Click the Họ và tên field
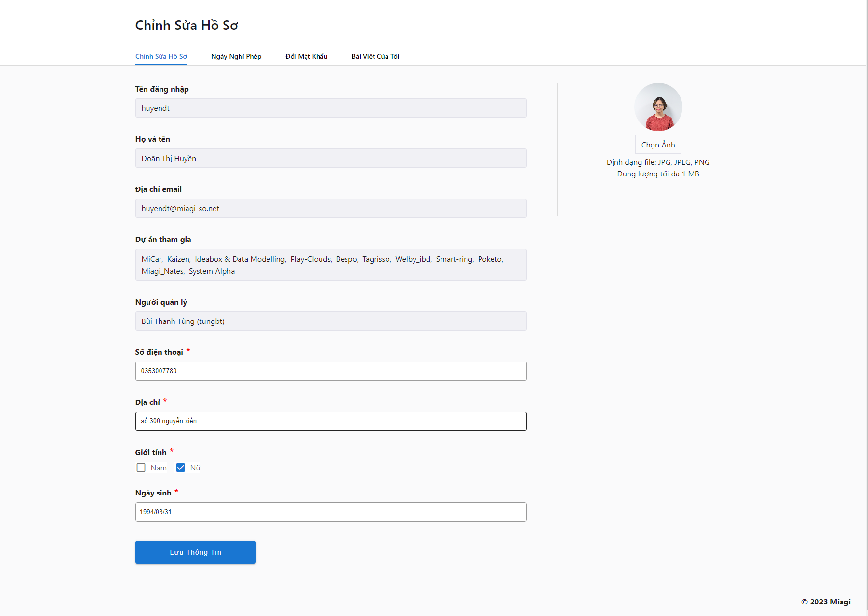 331,158
